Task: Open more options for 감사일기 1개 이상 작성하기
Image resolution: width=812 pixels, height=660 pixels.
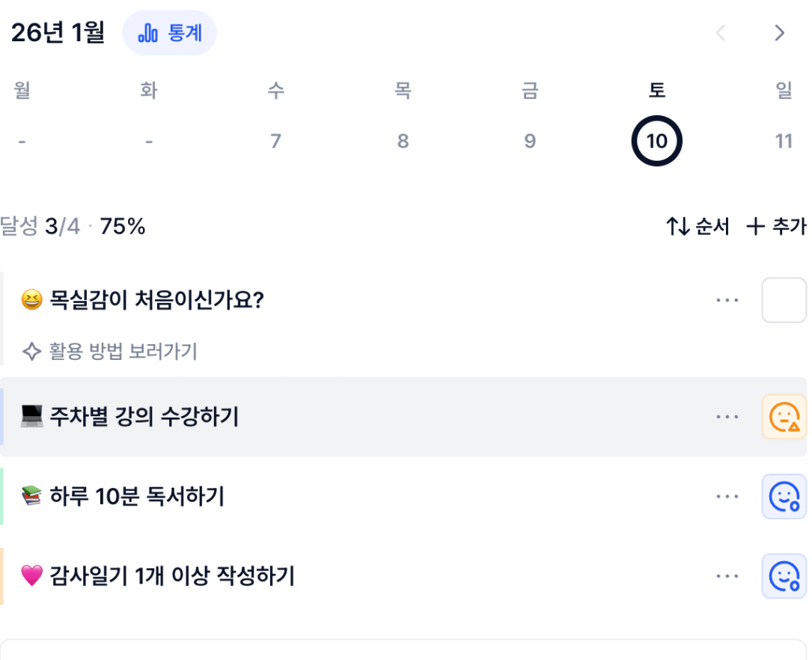Action: 727,576
